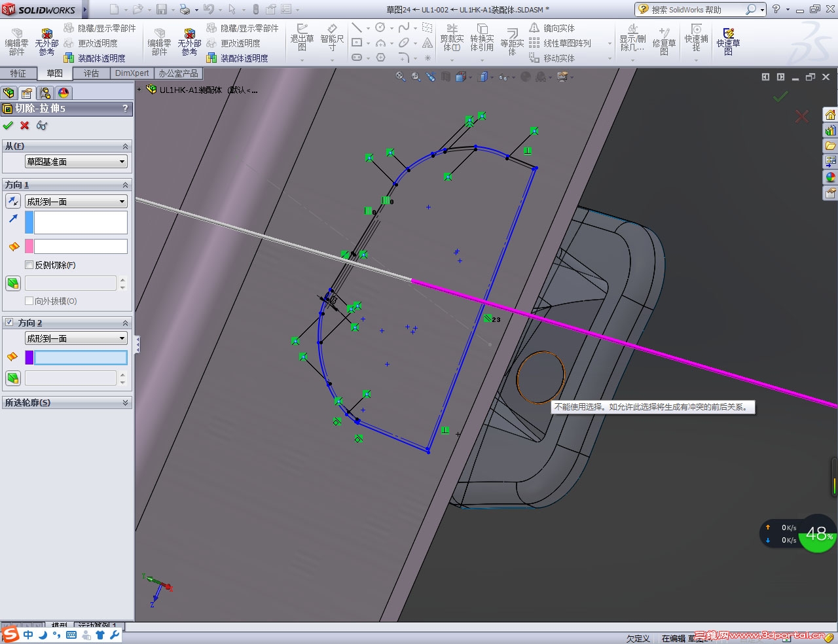Click the 方向 1 direction vector selection box
The height and width of the screenshot is (644, 838).
81,223
